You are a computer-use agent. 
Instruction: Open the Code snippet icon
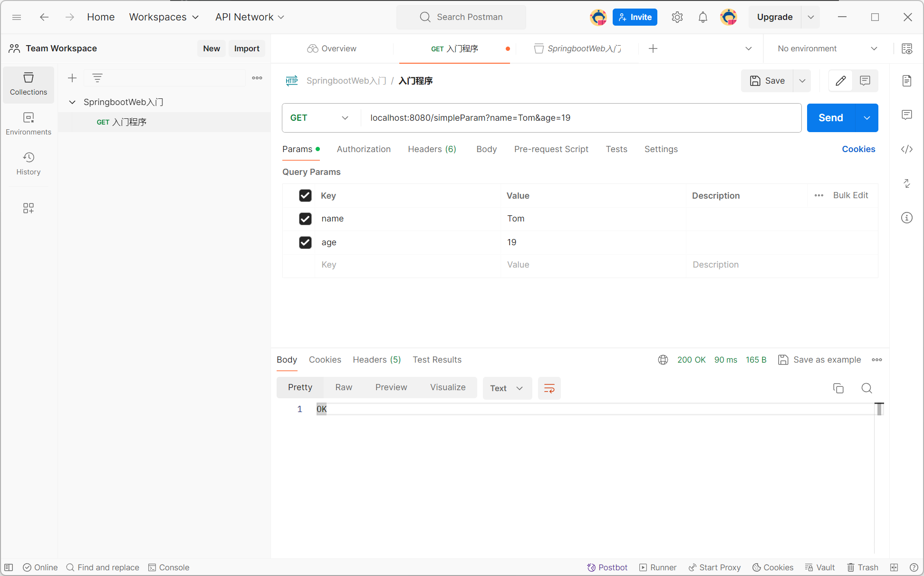[x=907, y=149]
